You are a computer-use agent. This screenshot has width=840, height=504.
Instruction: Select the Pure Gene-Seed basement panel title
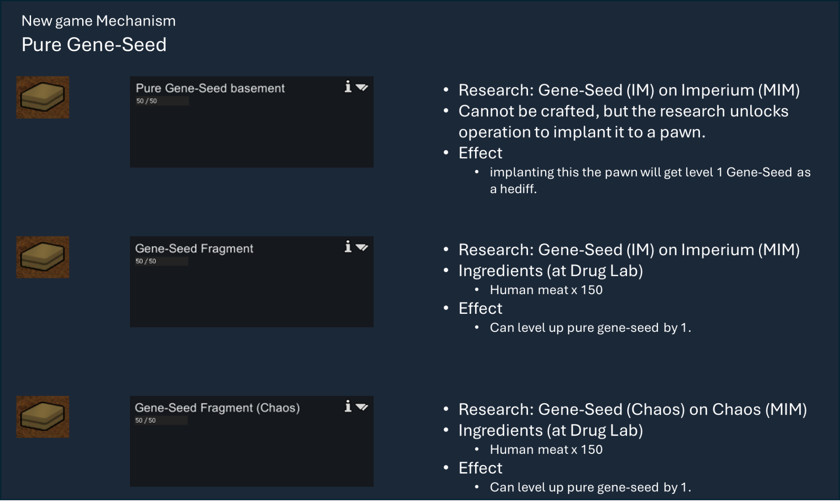pyautogui.click(x=210, y=88)
